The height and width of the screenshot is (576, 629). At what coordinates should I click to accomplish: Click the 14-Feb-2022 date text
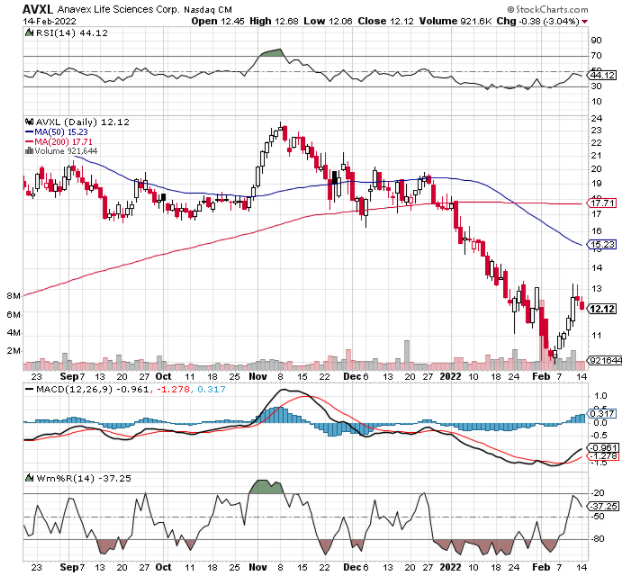coord(49,21)
